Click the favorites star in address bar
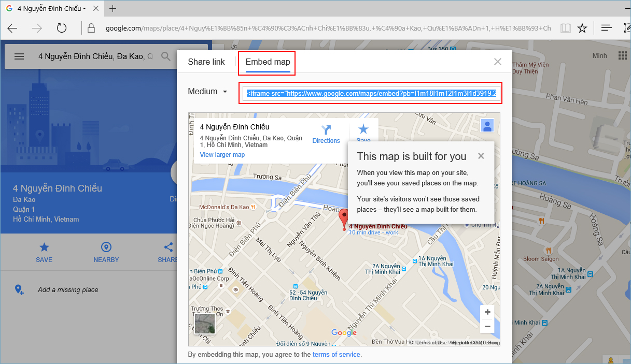The height and width of the screenshot is (364, 631). point(582,28)
